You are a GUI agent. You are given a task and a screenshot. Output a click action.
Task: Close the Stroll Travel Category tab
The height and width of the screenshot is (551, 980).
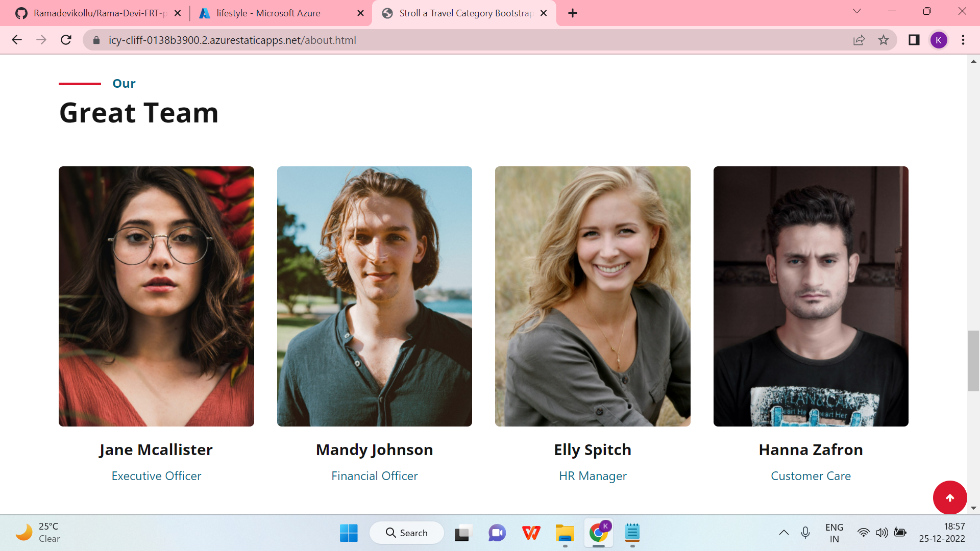pyautogui.click(x=544, y=13)
